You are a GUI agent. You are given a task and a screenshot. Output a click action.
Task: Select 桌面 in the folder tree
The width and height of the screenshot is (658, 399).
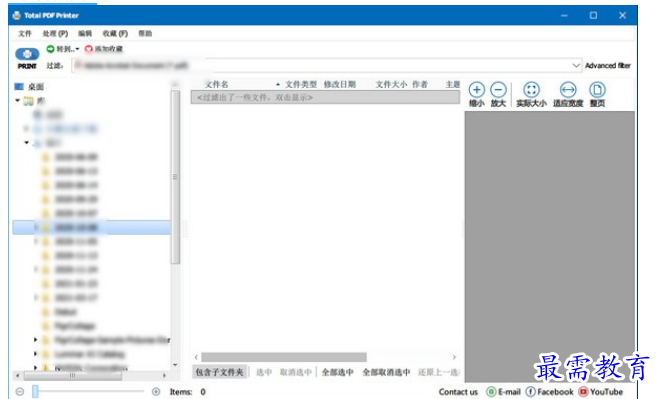point(35,87)
